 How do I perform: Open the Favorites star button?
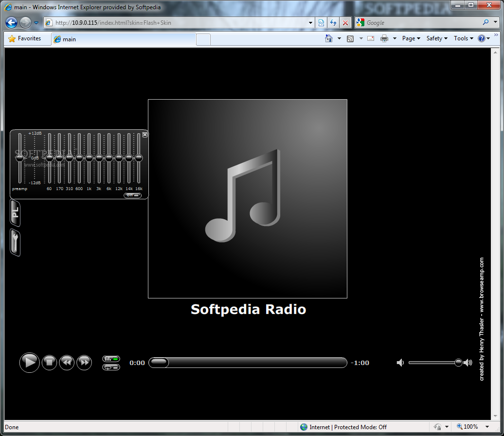coord(25,38)
